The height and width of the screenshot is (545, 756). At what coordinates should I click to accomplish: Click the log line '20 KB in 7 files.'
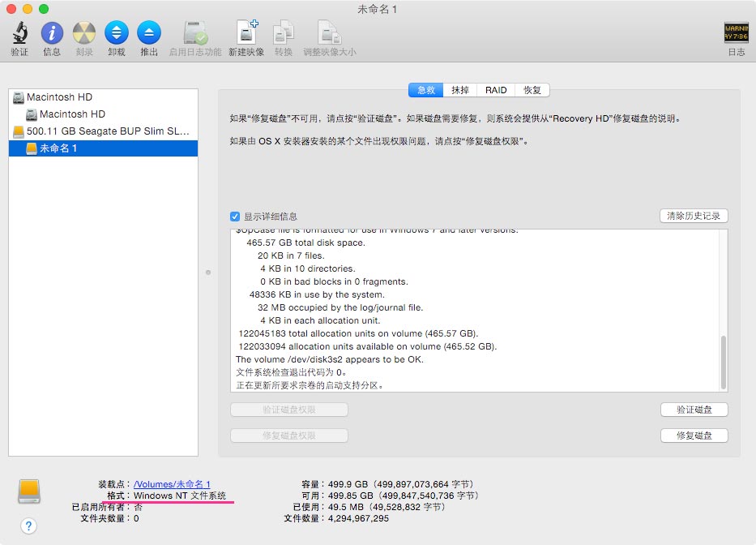(291, 255)
